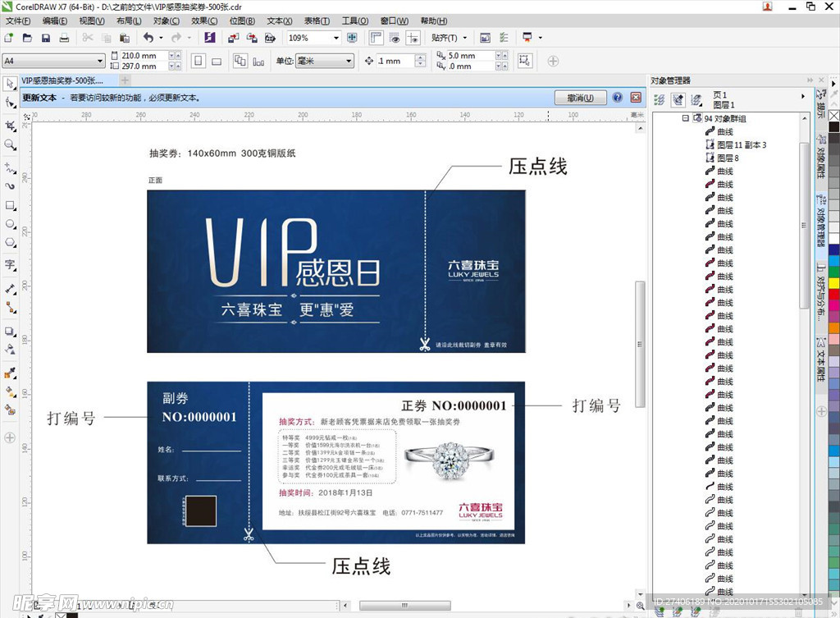Open the A4 page size dropdown

[x=100, y=61]
